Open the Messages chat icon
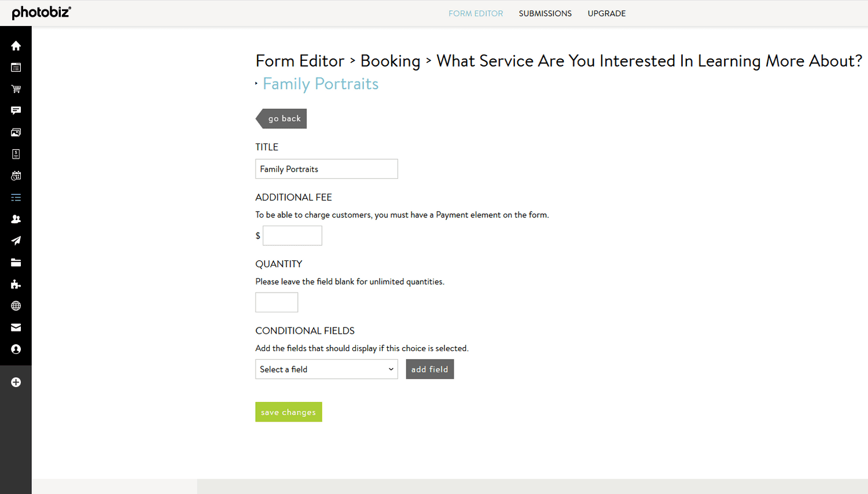This screenshot has height=494, width=868. [x=16, y=110]
